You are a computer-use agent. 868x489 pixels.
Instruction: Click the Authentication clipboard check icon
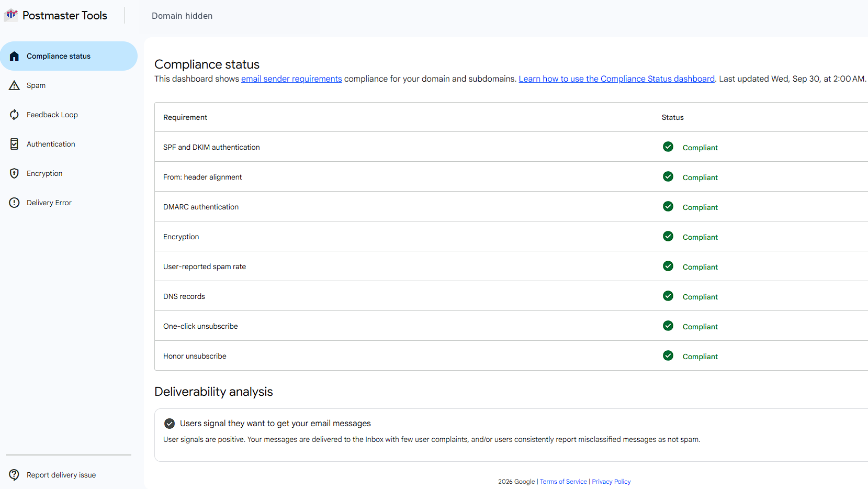pyautogui.click(x=14, y=144)
